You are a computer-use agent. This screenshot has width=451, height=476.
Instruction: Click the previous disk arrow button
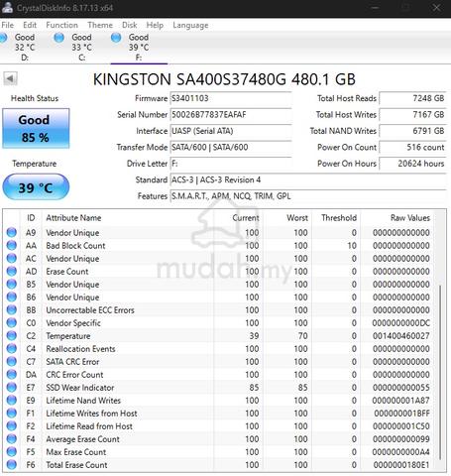coord(10,78)
